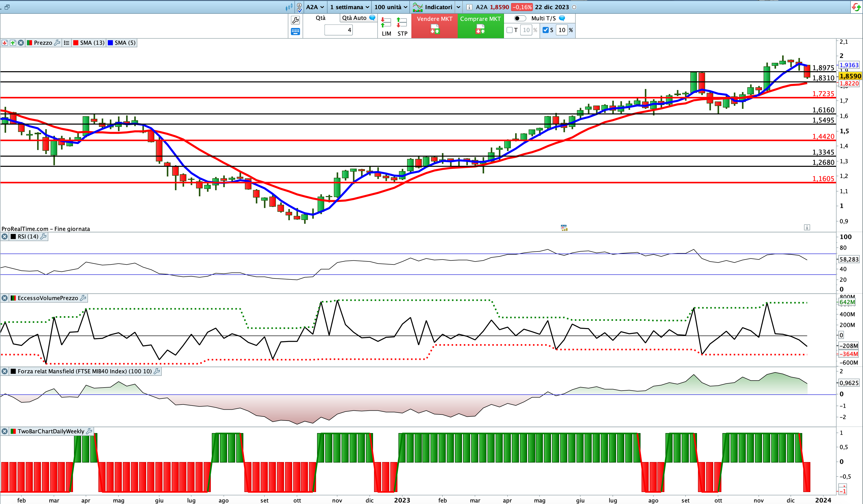This screenshot has height=504, width=863.
Task: Enable the T target checkbox
Action: click(x=510, y=30)
